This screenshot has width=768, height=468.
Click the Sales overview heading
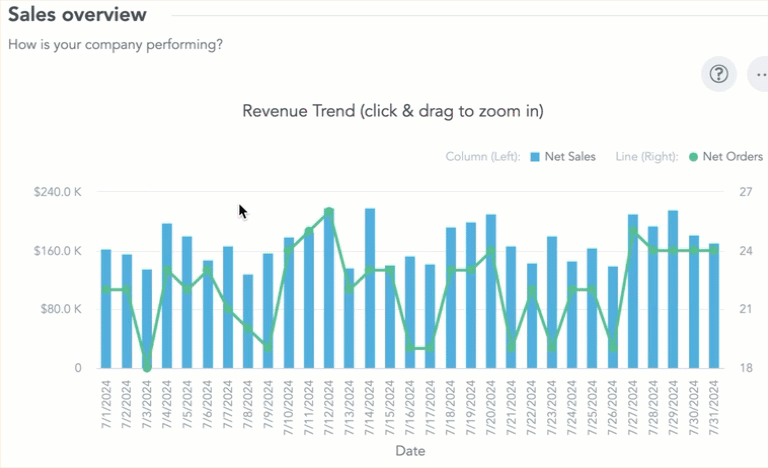[77, 14]
